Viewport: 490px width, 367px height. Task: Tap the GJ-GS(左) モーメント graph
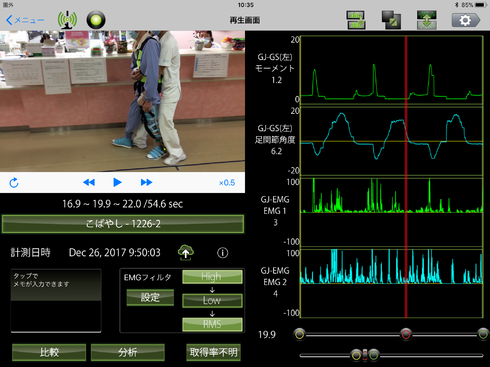(x=392, y=70)
